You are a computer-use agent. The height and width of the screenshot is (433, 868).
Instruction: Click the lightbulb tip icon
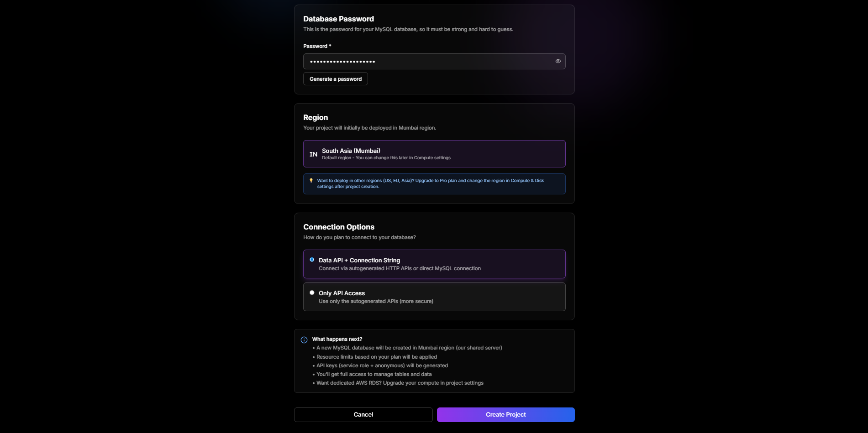coord(311,181)
